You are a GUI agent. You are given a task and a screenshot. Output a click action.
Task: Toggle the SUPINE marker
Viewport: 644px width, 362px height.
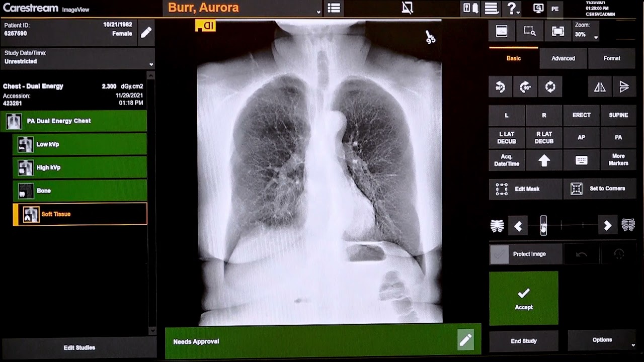(x=618, y=115)
